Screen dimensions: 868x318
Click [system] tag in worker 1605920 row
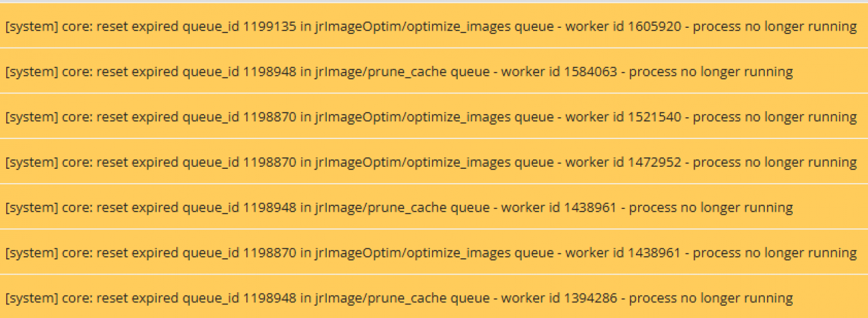click(32, 27)
